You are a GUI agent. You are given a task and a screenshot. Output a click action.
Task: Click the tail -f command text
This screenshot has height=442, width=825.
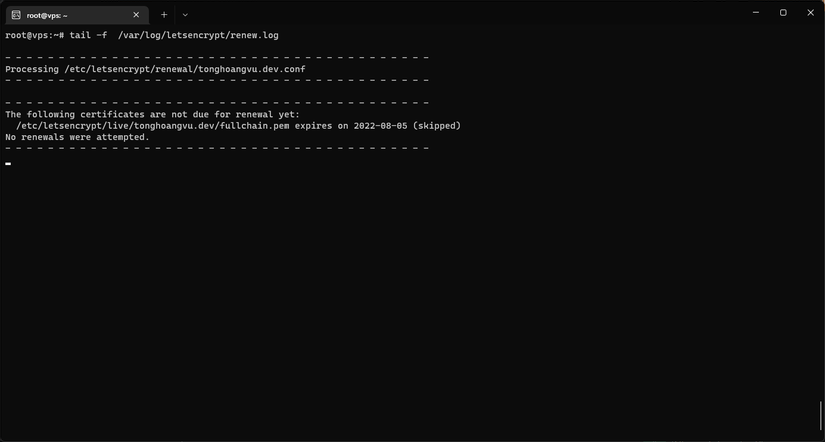click(x=88, y=35)
